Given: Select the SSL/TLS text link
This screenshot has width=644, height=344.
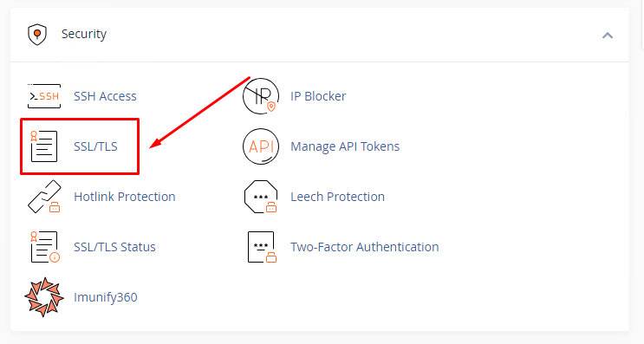Looking at the screenshot, I should 95,146.
